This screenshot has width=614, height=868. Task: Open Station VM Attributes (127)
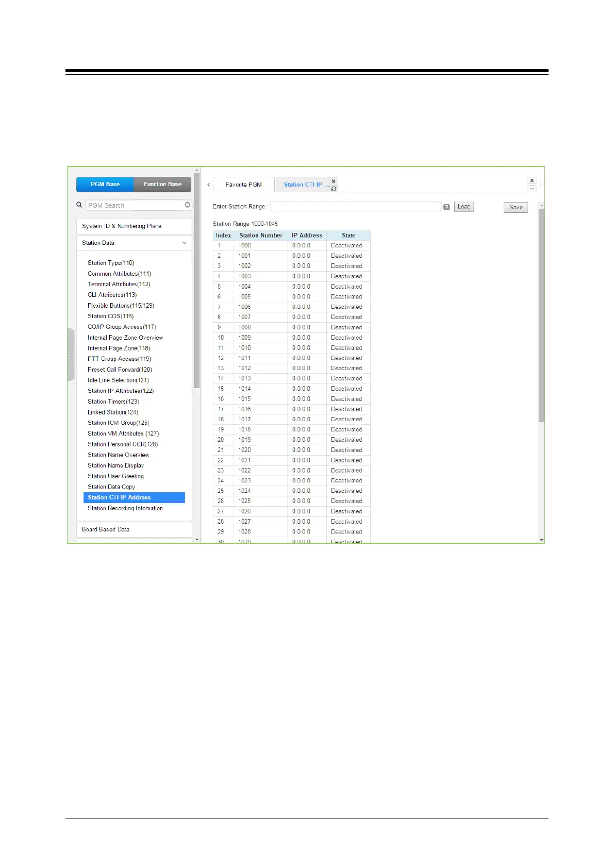coord(123,433)
